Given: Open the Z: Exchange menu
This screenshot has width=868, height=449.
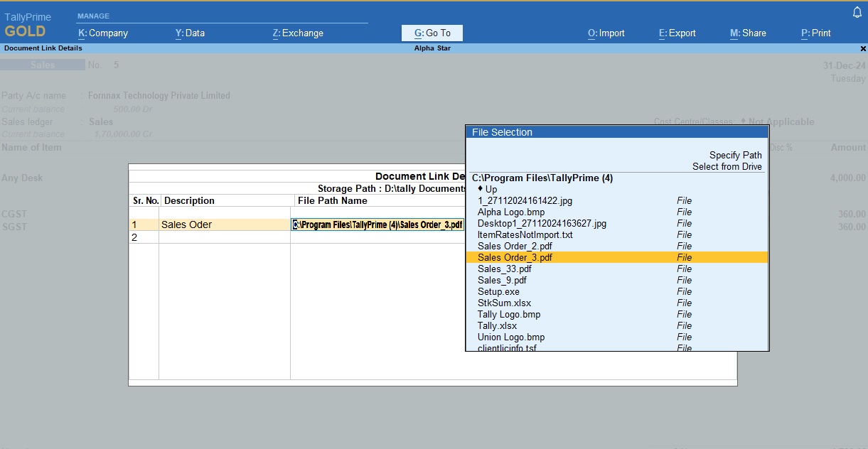Looking at the screenshot, I should point(298,33).
